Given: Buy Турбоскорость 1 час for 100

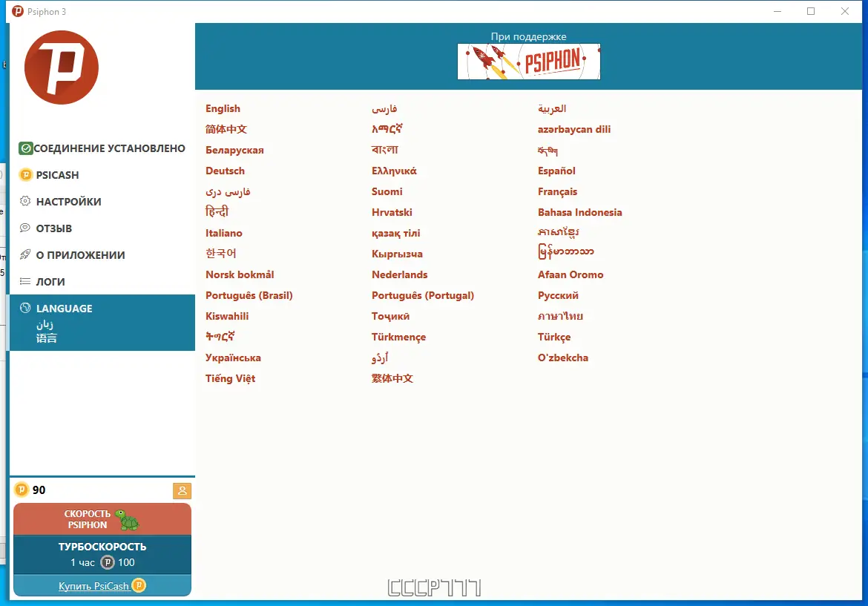Looking at the screenshot, I should [102, 555].
